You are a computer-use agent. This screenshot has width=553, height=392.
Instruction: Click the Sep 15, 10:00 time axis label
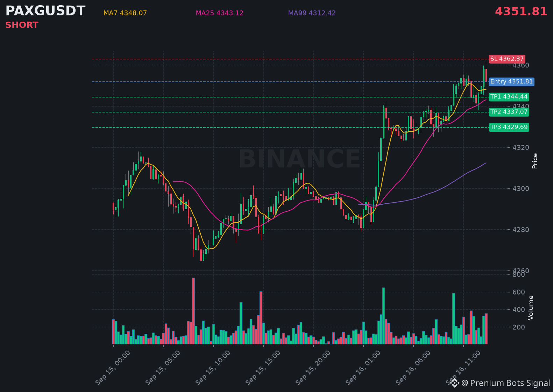click(x=213, y=368)
